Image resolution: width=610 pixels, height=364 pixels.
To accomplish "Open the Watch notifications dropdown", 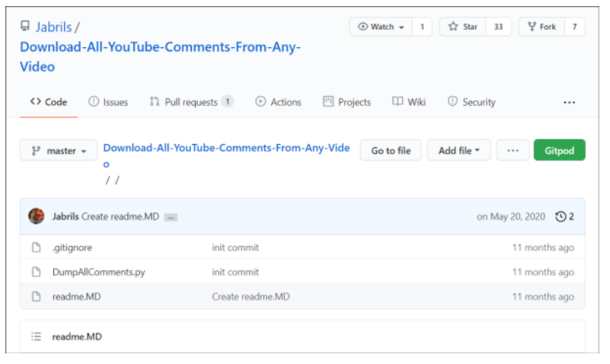I will point(382,27).
